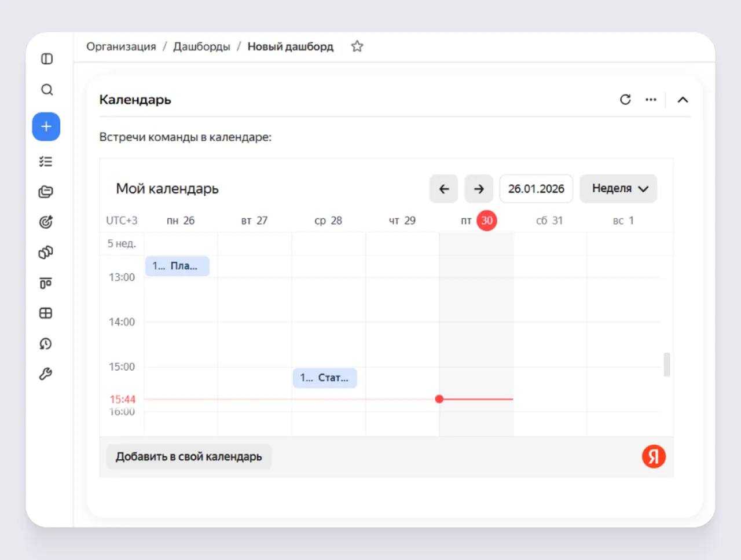Click the 26.01.2026 date field

tap(536, 189)
